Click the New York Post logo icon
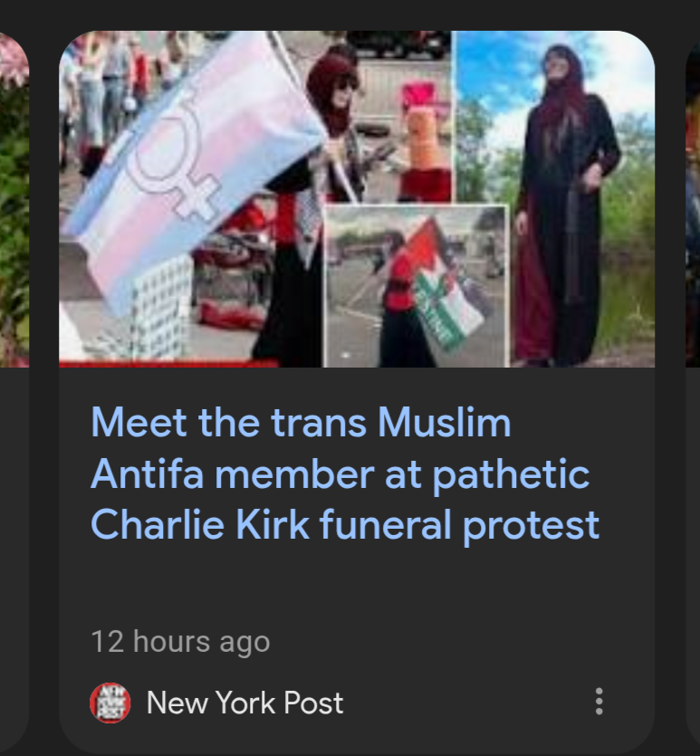 tap(110, 703)
